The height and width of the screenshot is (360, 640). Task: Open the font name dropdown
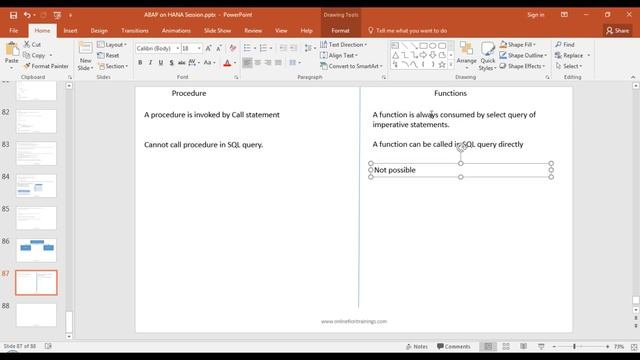178,48
